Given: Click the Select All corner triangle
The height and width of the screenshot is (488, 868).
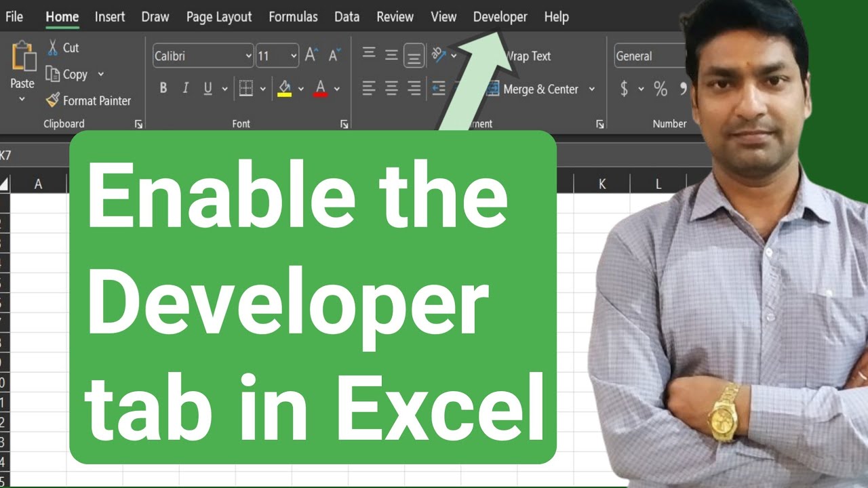Looking at the screenshot, I should pyautogui.click(x=5, y=184).
